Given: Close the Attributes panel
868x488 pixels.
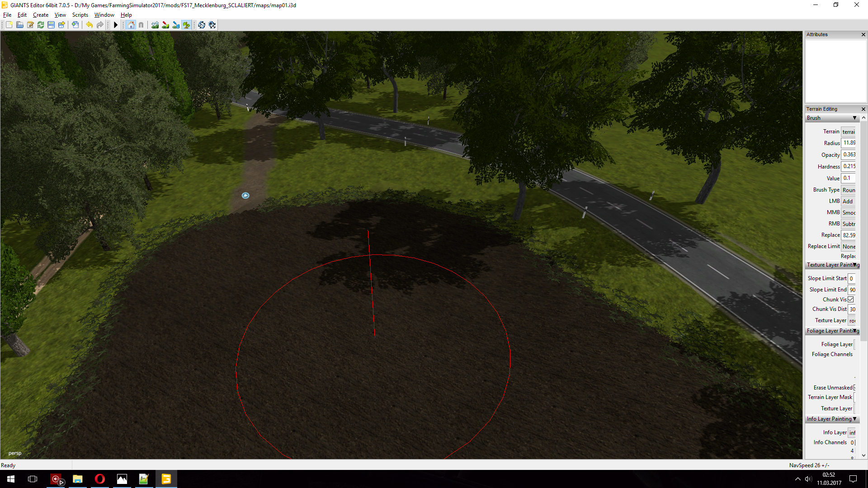Looking at the screenshot, I should point(863,34).
